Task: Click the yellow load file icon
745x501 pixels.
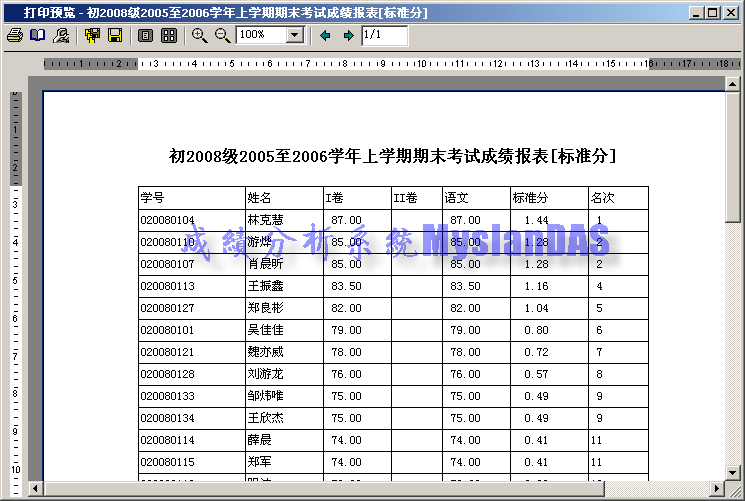Action: (93, 36)
